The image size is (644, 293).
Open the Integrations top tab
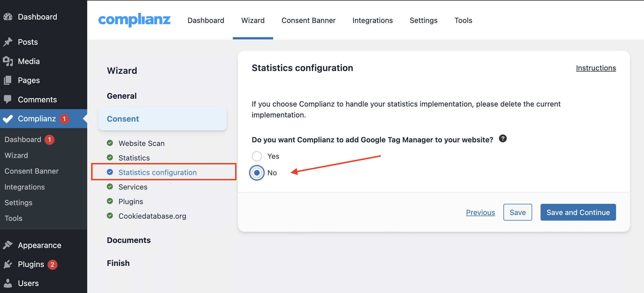pos(372,20)
